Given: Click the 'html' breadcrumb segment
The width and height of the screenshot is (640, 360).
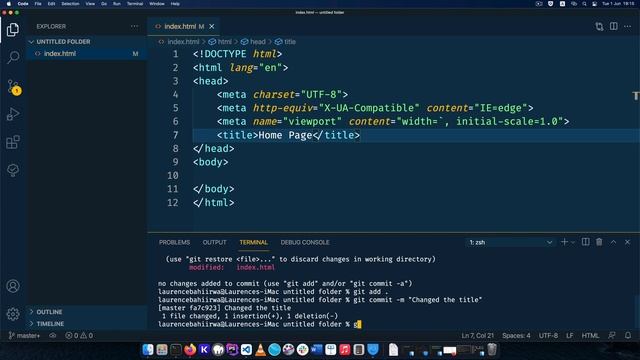Looking at the screenshot, I should tap(220, 42).
